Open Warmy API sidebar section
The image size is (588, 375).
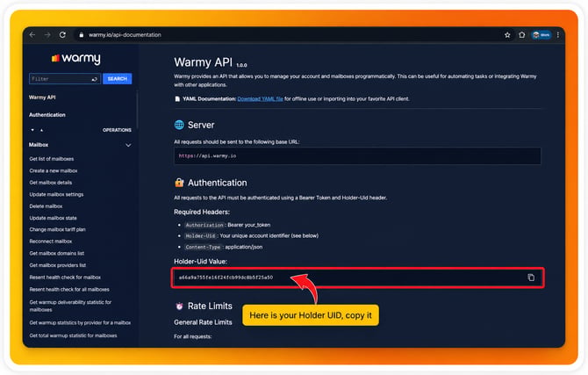42,97
